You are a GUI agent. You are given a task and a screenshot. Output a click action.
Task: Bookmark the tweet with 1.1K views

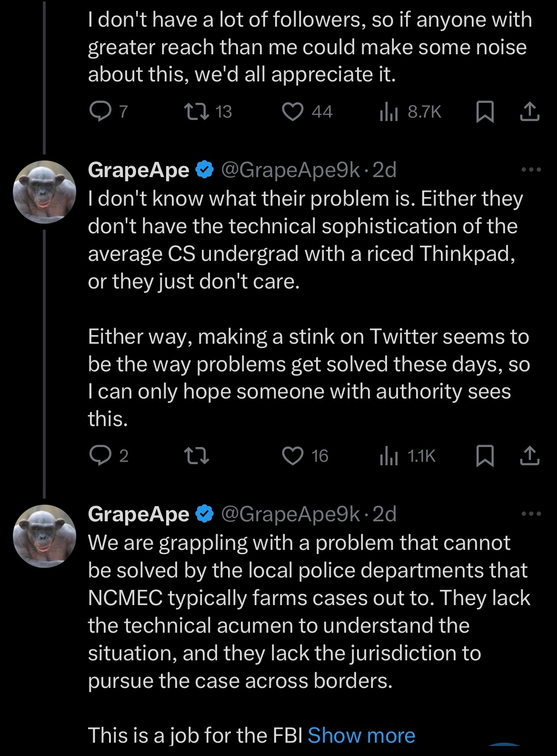(x=485, y=456)
